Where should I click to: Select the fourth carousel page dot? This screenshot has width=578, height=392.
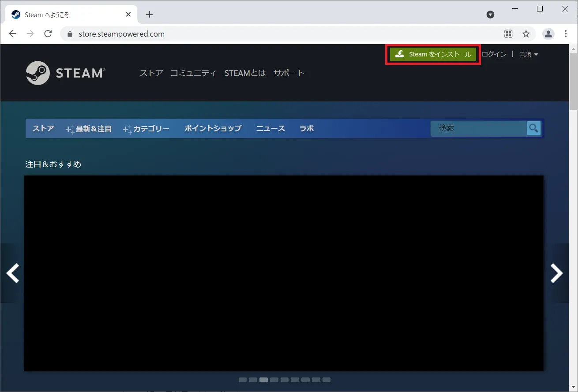pyautogui.click(x=274, y=380)
